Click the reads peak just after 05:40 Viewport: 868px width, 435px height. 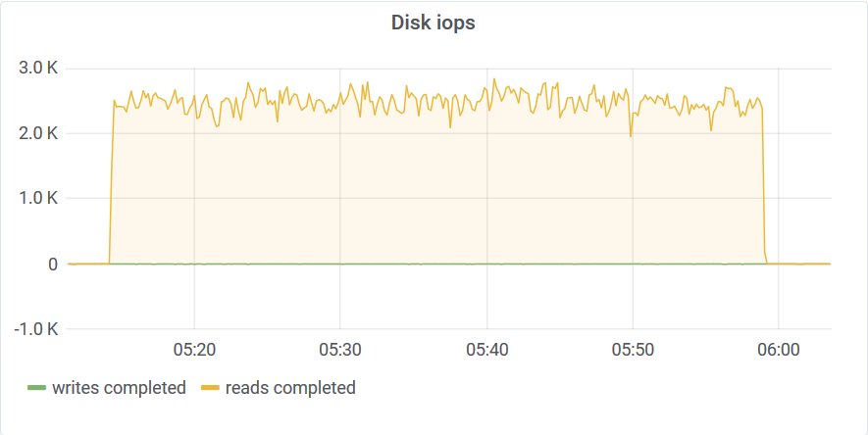(x=493, y=78)
